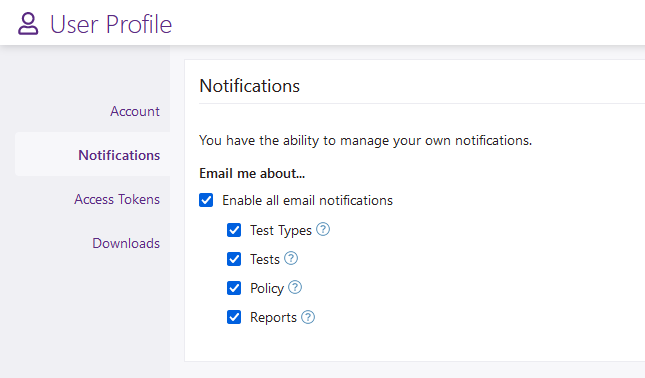This screenshot has height=378, width=645.
Task: Click the Tests label text
Action: 265,259
